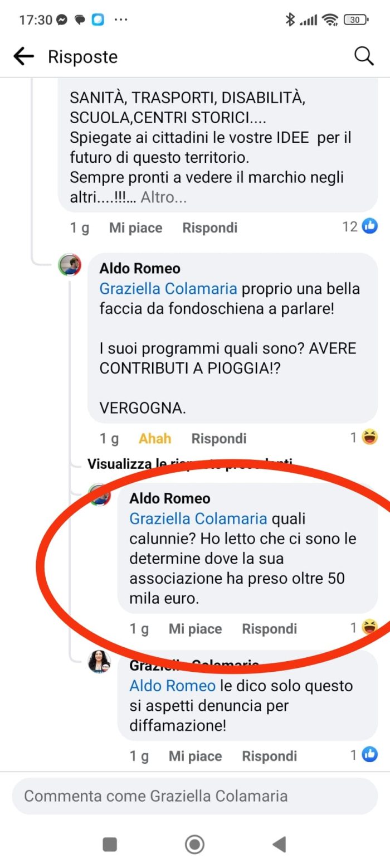This screenshot has width=390, height=868.
Task: Open Graziella Colamaria's avatar on the last reply
Action: point(99,662)
